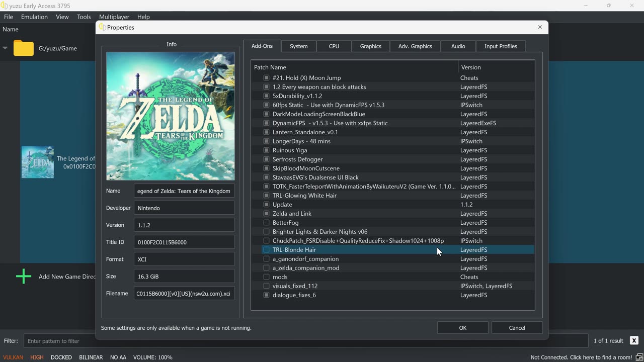
Task: Click the Name column header in game list
Action: point(11,30)
